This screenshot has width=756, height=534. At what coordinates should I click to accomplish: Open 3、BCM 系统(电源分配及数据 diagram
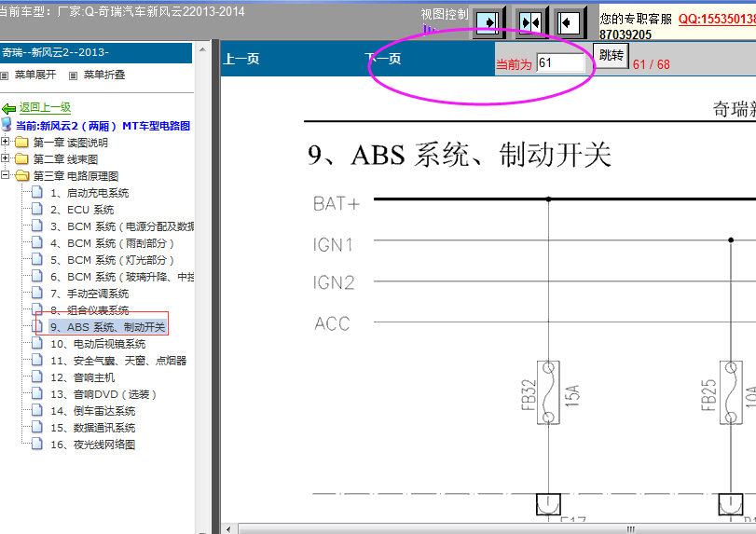(122, 226)
